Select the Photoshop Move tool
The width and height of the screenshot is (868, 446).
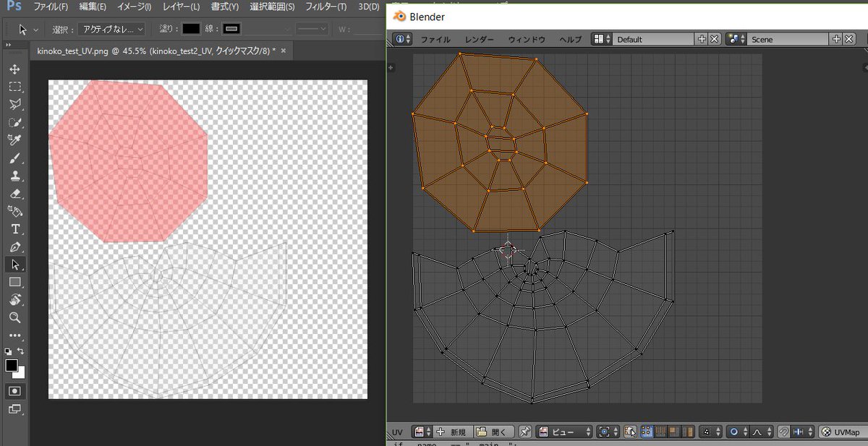pos(14,69)
